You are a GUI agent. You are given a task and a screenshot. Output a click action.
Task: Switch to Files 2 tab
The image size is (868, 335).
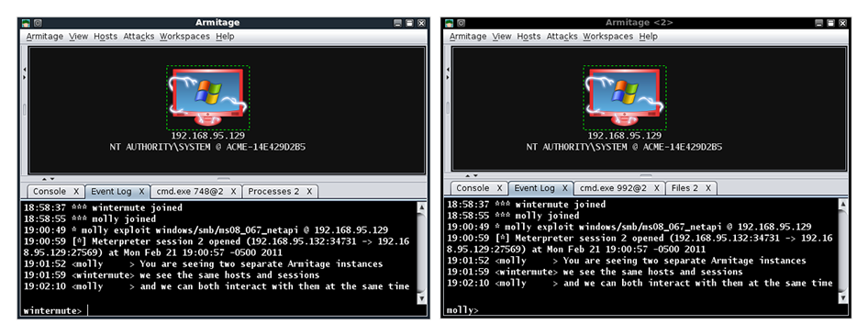tap(684, 188)
